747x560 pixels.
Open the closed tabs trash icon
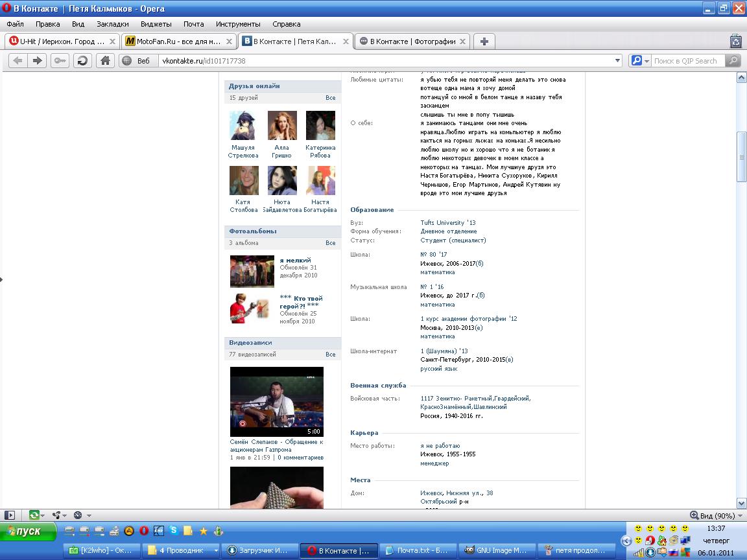(736, 41)
